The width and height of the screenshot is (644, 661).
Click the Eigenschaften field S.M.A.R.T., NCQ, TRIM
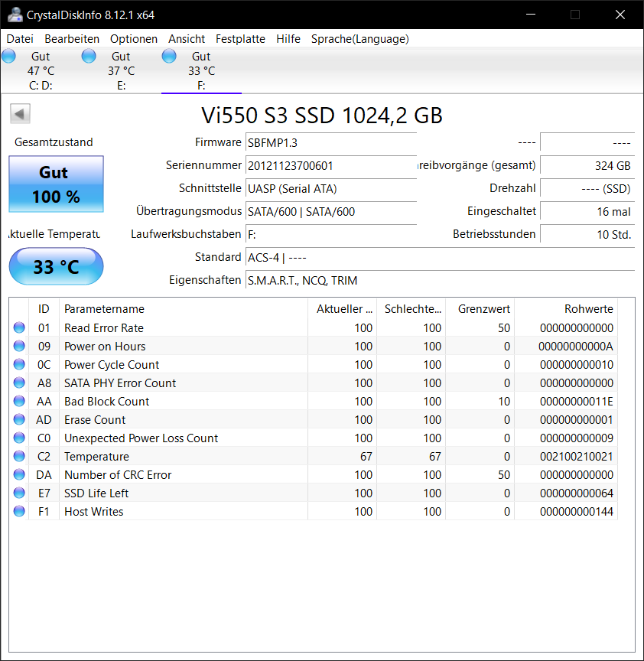pos(440,280)
